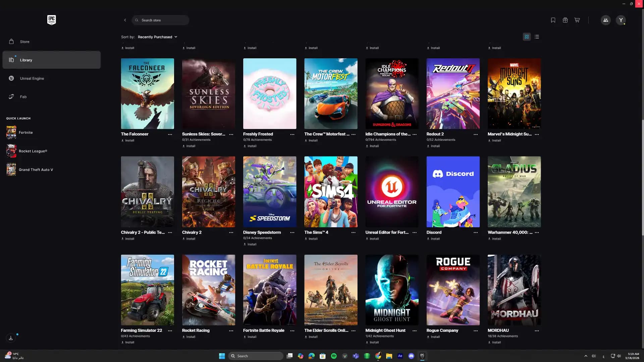Open the downloads icon in sidebar
The width and height of the screenshot is (644, 362).
coord(11,338)
